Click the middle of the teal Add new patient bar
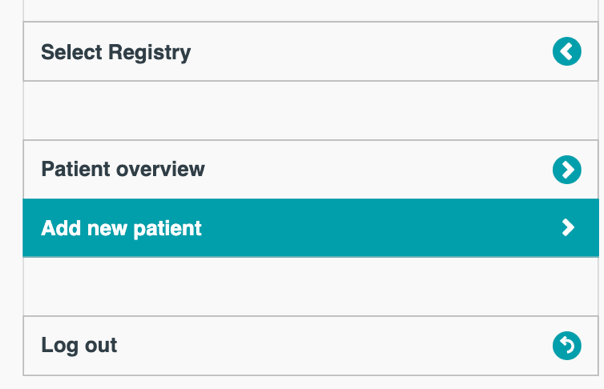Viewport: 604px width, 389px height. pos(311,228)
